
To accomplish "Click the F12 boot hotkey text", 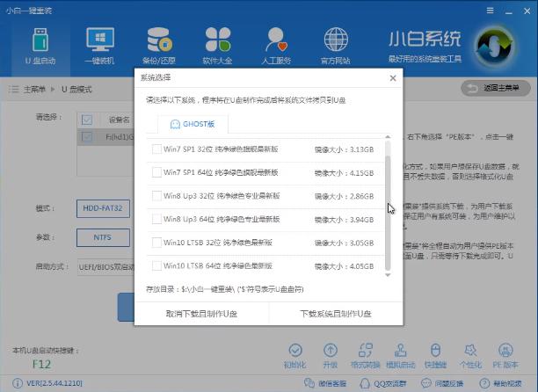I will tap(41, 364).
